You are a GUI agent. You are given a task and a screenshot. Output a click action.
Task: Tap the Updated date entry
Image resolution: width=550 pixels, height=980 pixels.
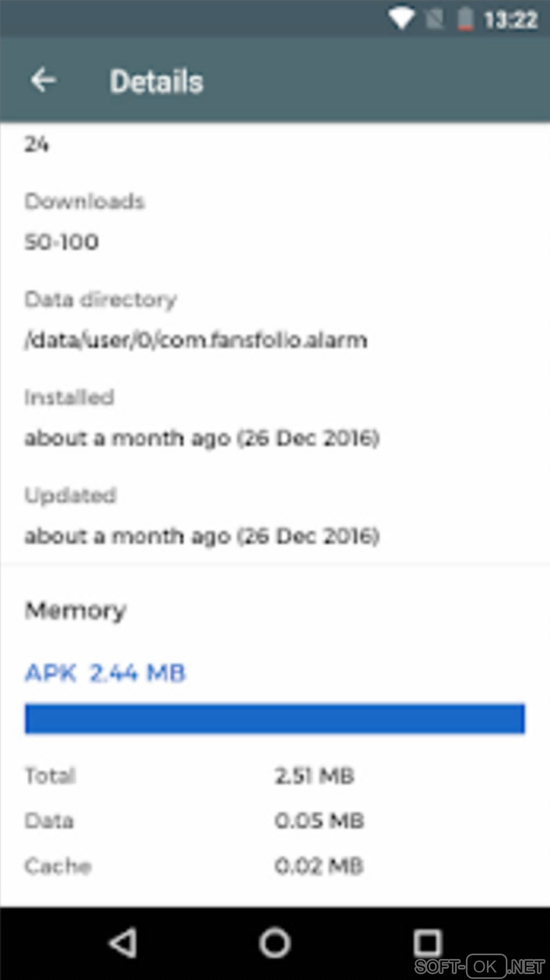(202, 536)
